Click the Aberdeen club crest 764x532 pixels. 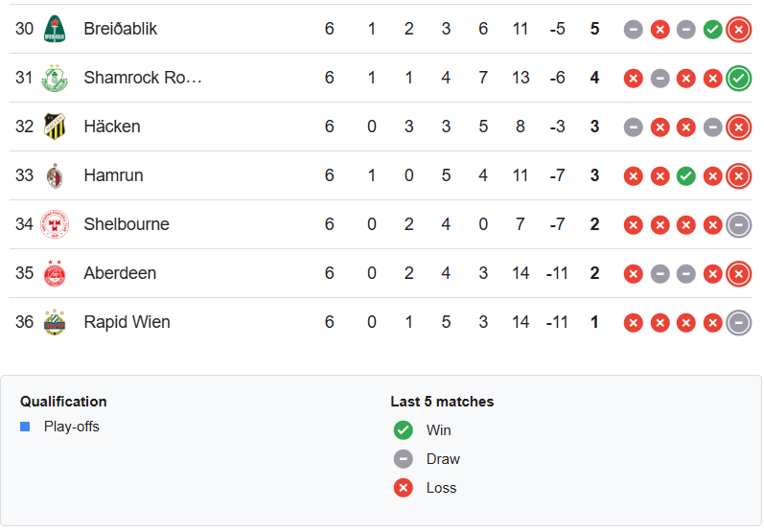55,273
